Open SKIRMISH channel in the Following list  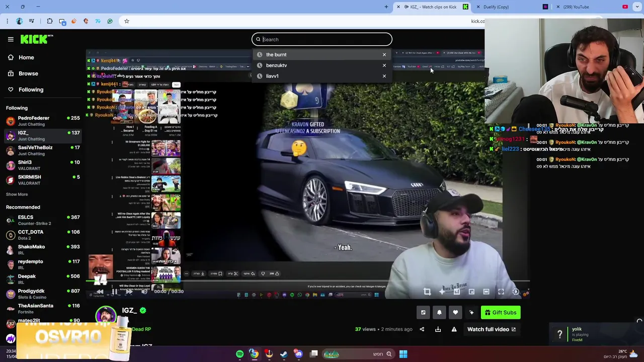(42, 180)
